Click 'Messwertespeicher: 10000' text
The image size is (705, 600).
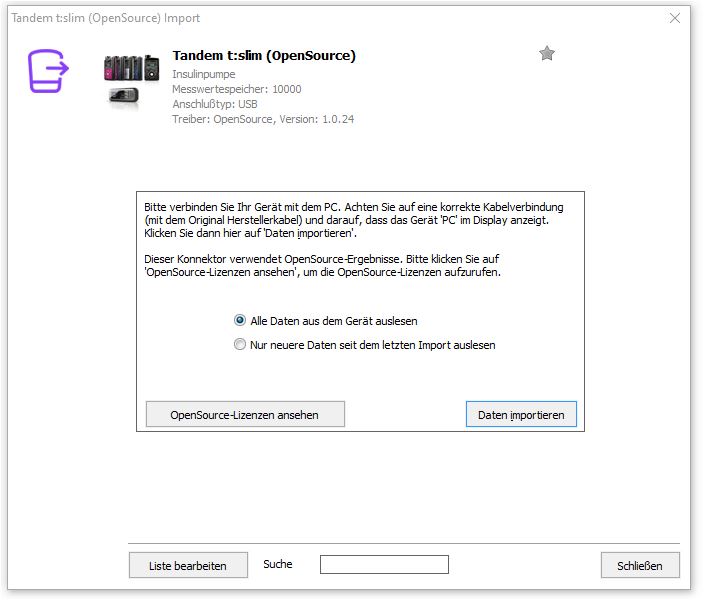point(236,89)
